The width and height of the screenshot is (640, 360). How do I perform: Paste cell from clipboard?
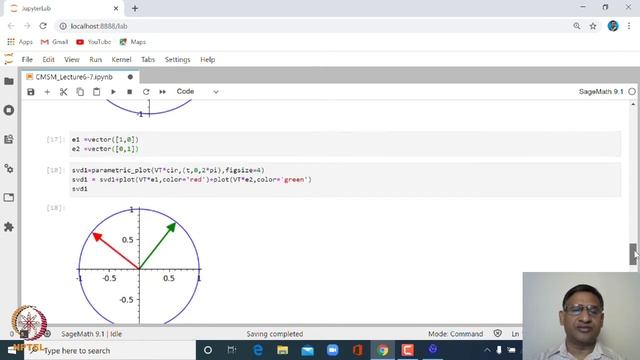pos(96,92)
